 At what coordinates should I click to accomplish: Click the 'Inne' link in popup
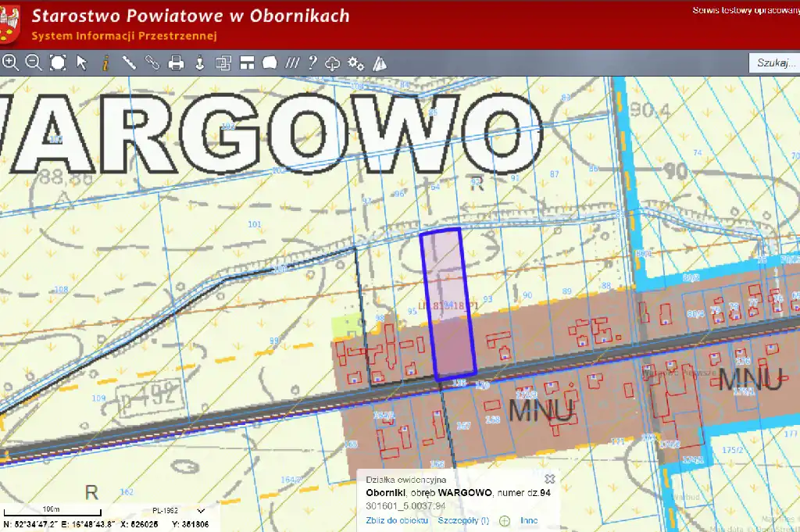coord(529,520)
